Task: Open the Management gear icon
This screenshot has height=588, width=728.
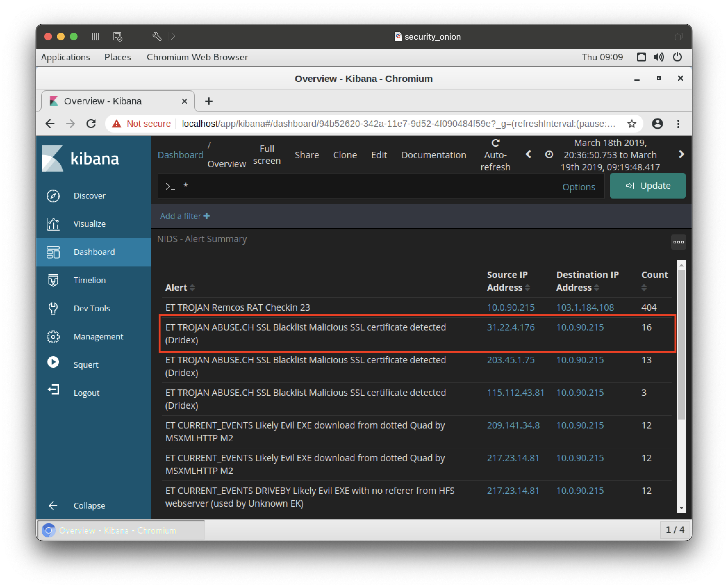Action: [53, 336]
